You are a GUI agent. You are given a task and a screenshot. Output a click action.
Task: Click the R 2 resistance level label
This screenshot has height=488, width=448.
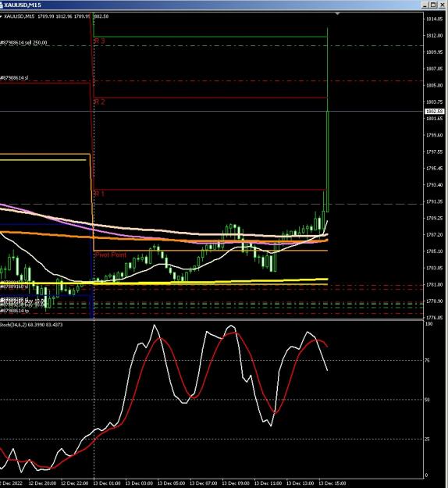click(x=100, y=102)
